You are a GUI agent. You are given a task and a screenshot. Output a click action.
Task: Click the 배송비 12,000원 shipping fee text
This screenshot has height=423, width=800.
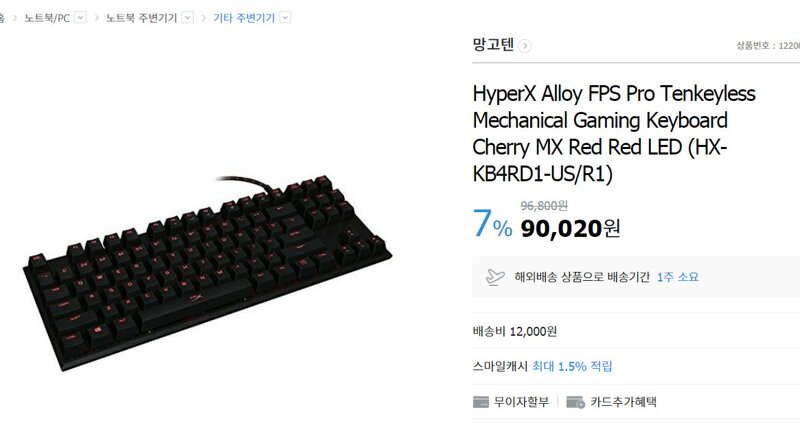coord(515,331)
